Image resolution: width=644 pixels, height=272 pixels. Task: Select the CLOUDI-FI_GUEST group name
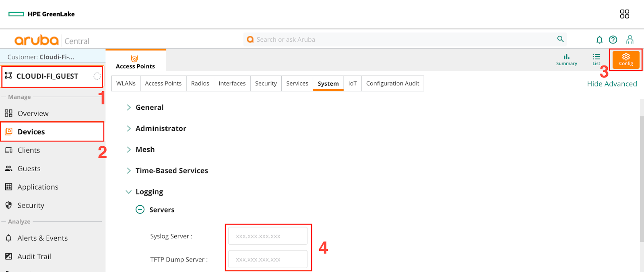(47, 76)
